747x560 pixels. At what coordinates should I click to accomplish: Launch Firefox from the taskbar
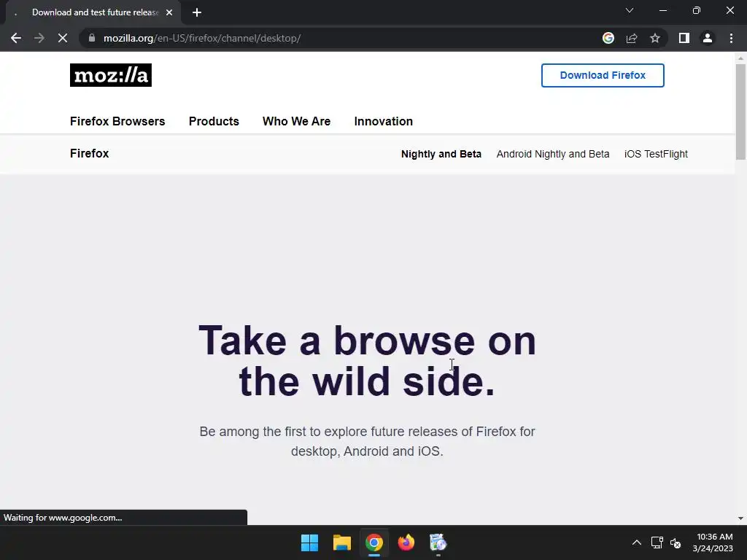click(406, 542)
